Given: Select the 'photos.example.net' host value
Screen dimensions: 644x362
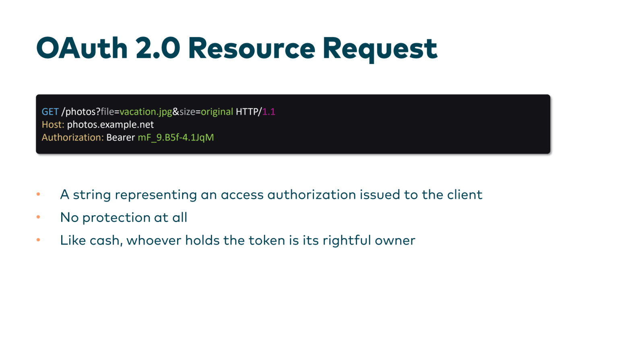Looking at the screenshot, I should pos(110,125).
